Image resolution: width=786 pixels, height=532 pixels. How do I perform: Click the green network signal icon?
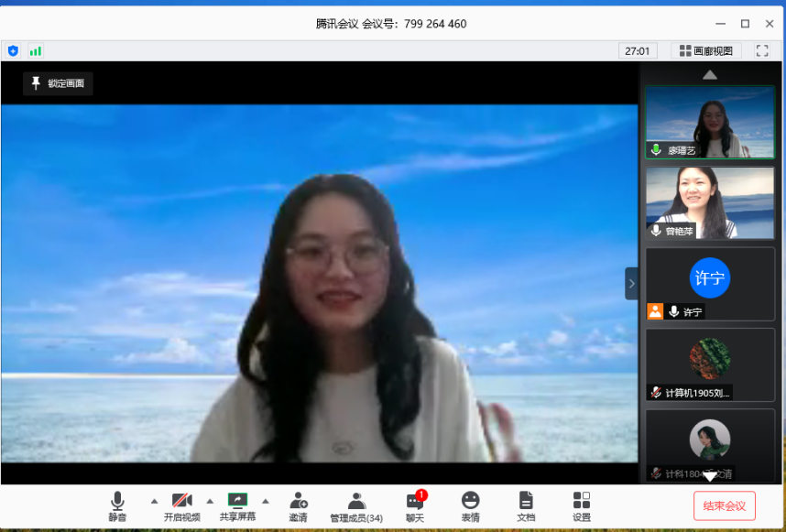click(x=36, y=51)
